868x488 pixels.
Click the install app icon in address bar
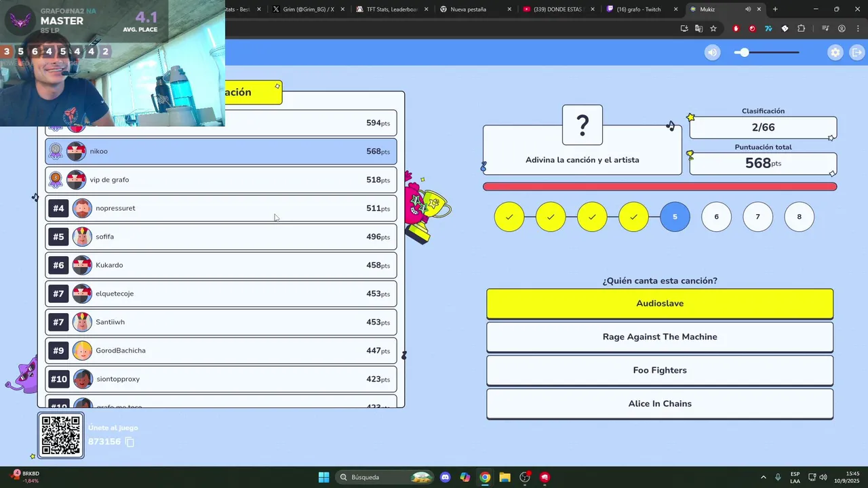(684, 28)
